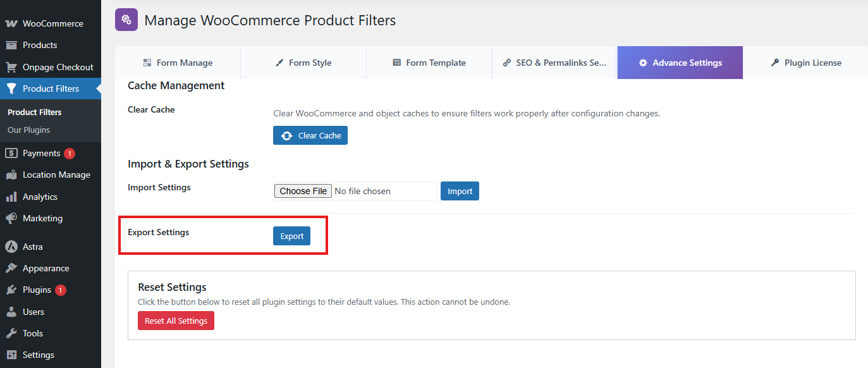Click the Plugin License key icon
The height and width of the screenshot is (368, 868).
coord(775,63)
